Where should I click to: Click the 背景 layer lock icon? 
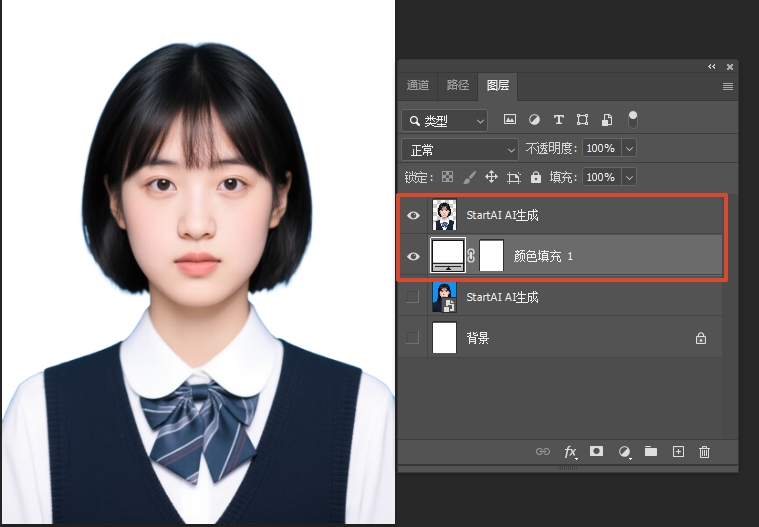tap(700, 338)
